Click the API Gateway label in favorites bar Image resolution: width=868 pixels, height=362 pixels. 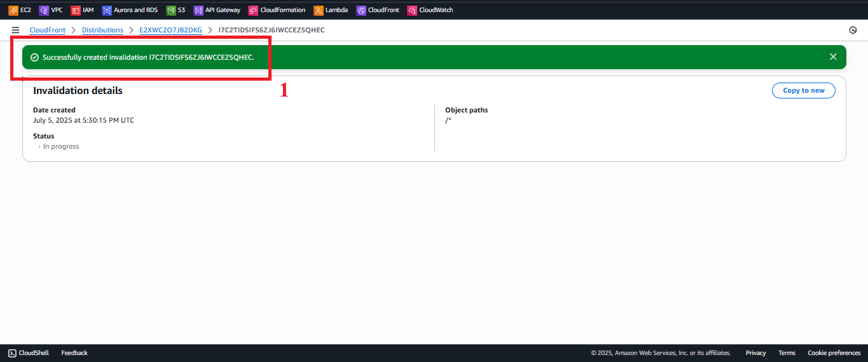[x=223, y=10]
